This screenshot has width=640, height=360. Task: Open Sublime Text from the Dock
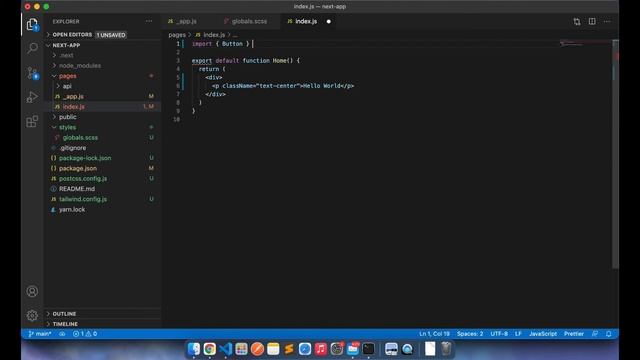[x=289, y=349]
